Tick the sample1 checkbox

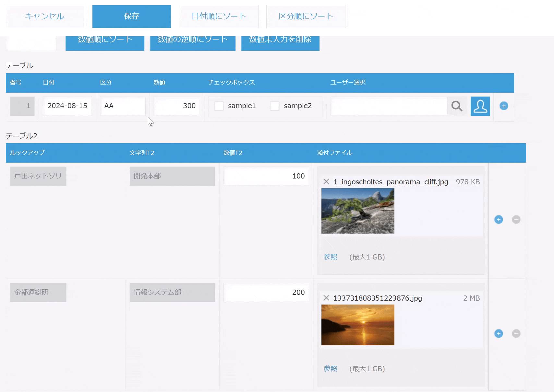[219, 106]
